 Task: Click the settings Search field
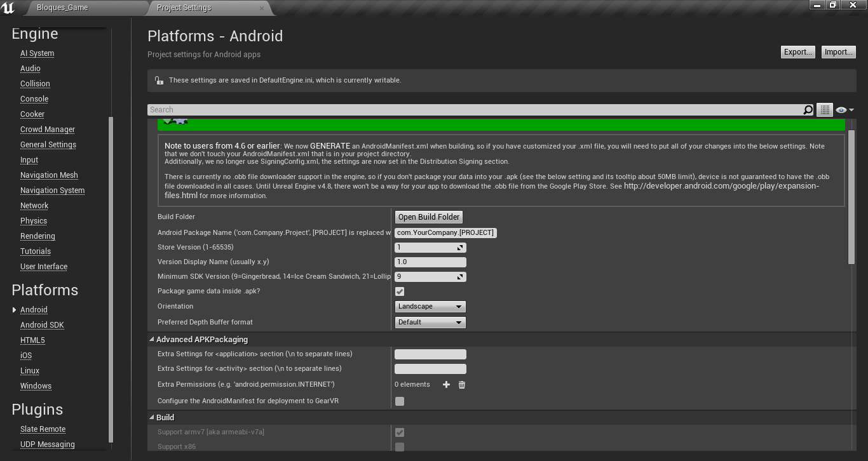tap(475, 110)
